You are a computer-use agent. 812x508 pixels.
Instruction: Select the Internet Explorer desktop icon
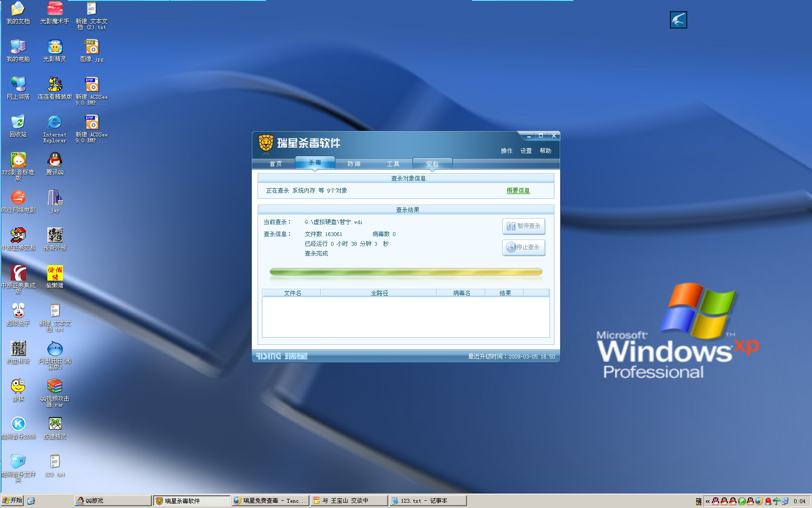click(55, 129)
